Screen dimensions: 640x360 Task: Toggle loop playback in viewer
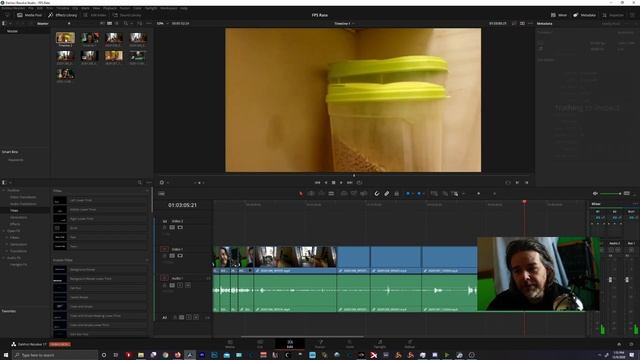click(x=359, y=182)
